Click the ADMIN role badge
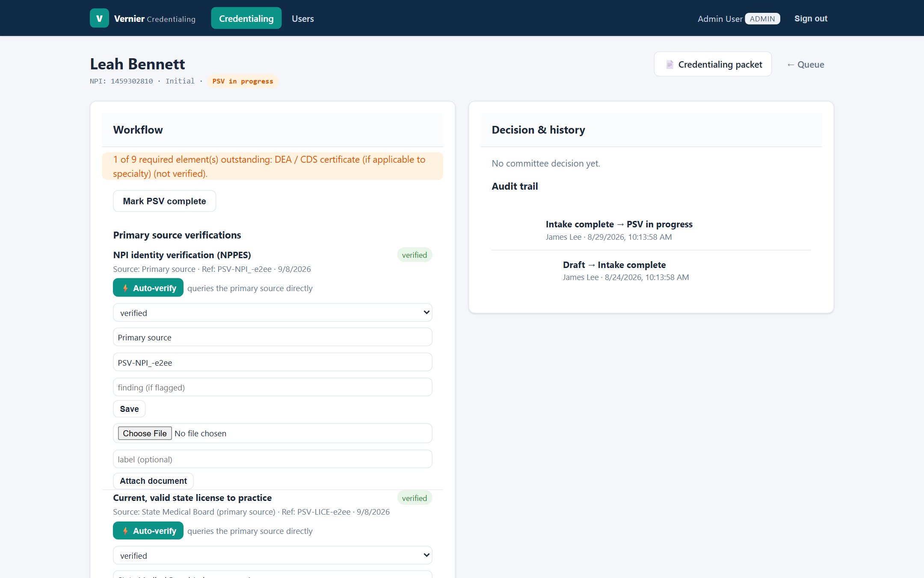The image size is (924, 578). pyautogui.click(x=762, y=18)
